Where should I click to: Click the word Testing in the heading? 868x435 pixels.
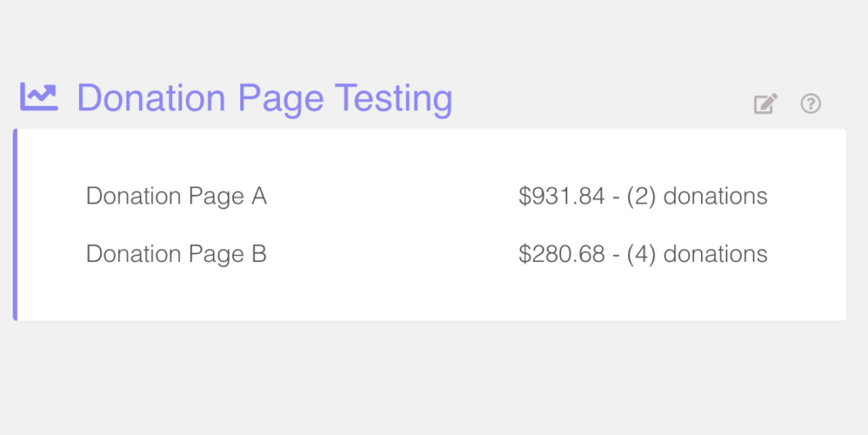[x=393, y=98]
